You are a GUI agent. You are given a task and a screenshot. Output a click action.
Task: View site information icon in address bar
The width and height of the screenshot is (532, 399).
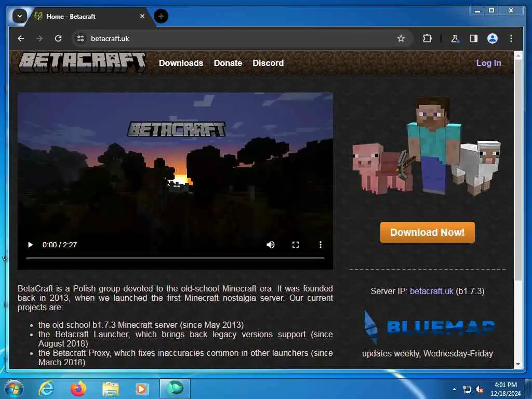(81, 38)
